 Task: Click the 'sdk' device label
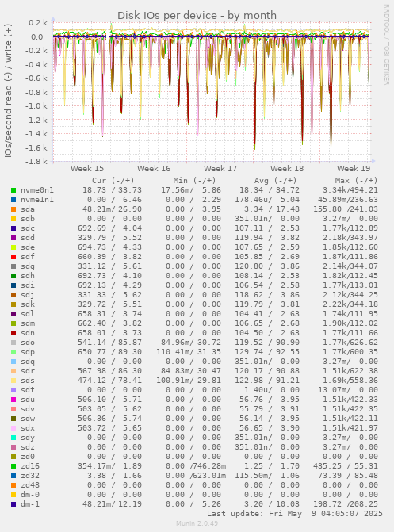click(28, 304)
